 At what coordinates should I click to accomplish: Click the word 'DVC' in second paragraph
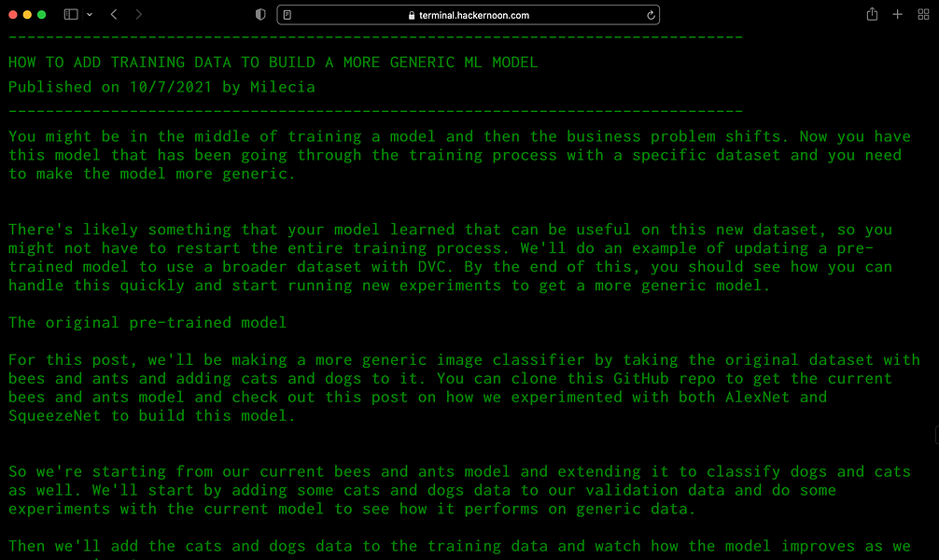tap(432, 267)
